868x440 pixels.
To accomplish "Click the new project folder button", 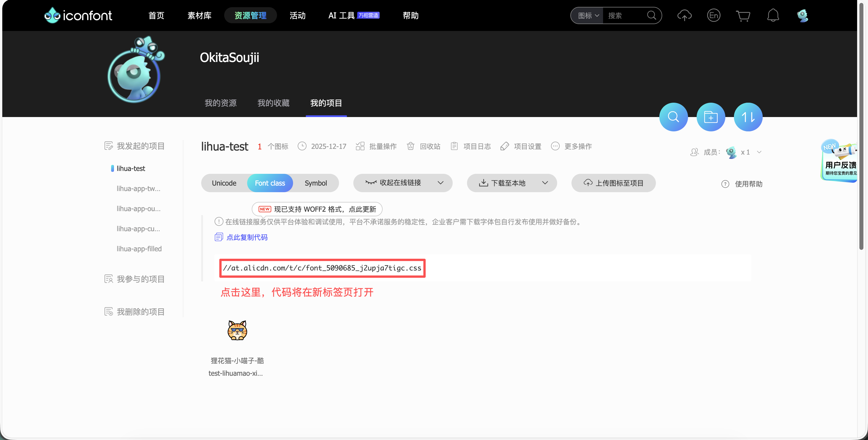I will coord(711,117).
